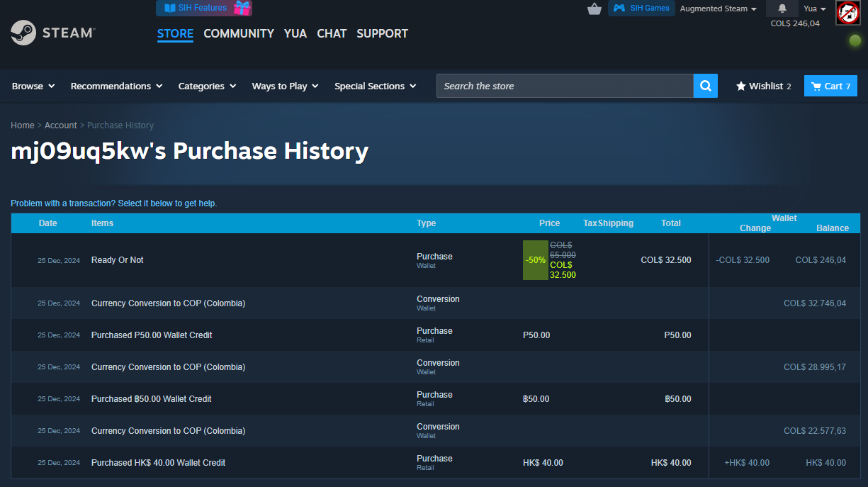868x487 pixels.
Task: Expand the Yua account dropdown
Action: [815, 9]
